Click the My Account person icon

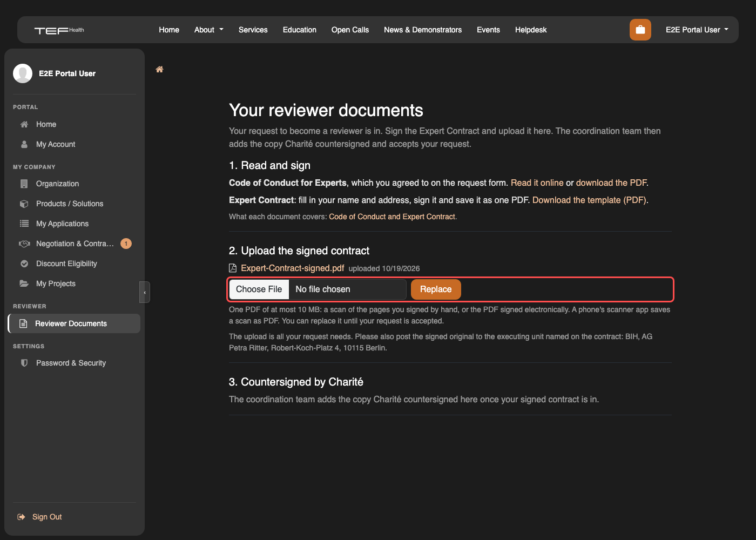(x=24, y=144)
